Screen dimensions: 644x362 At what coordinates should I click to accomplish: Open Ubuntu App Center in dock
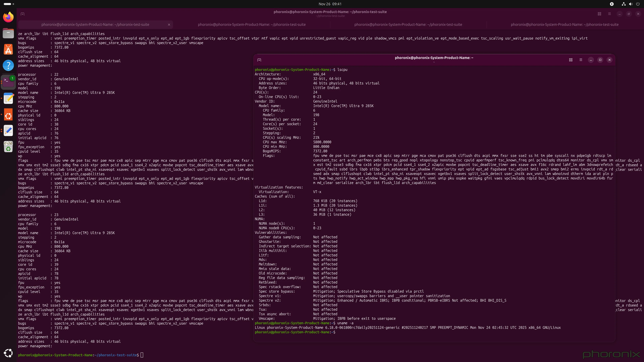tap(8, 49)
